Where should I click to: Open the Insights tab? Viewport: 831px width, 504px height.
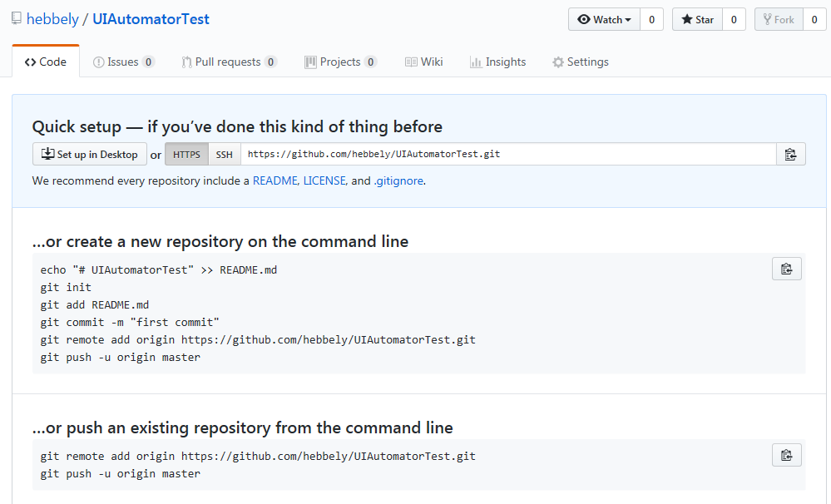[497, 62]
